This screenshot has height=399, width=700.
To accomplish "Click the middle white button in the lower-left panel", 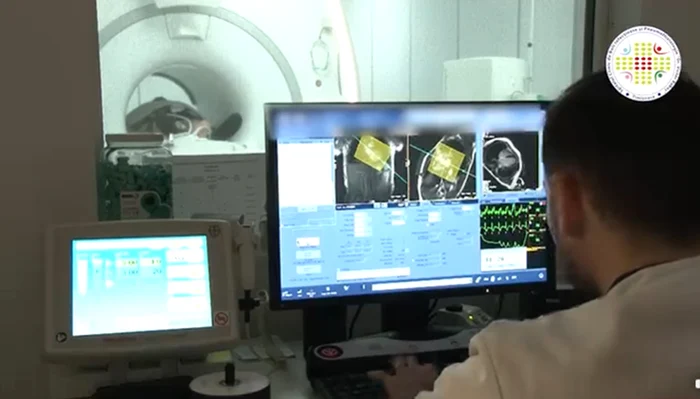I will (x=308, y=254).
